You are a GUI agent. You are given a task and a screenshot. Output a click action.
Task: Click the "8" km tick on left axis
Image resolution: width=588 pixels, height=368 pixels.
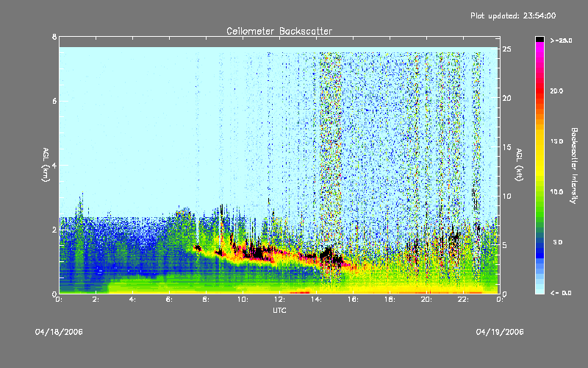54,38
